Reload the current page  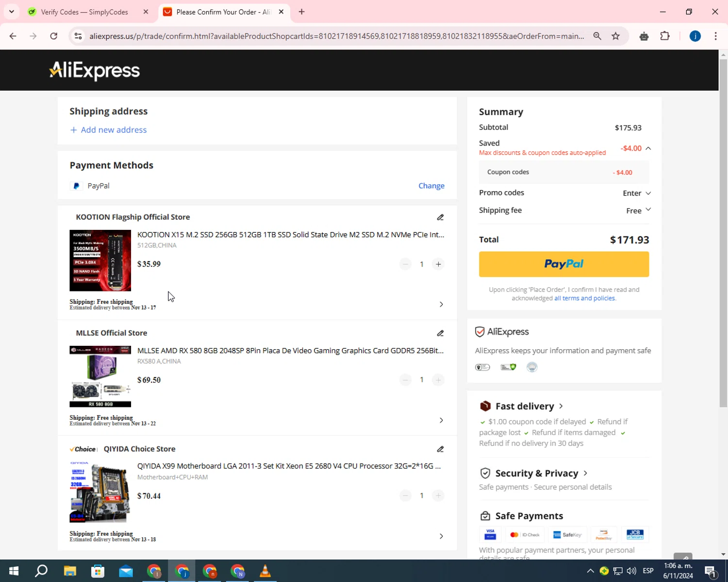point(54,36)
